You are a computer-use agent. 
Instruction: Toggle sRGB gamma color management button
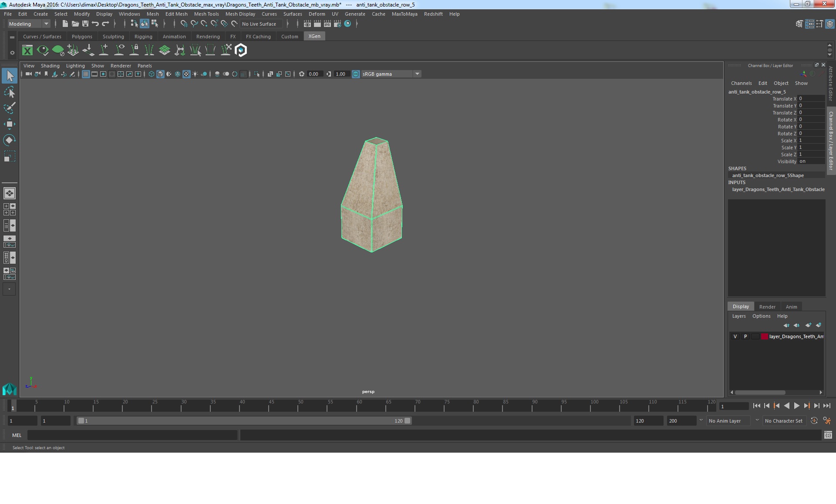(356, 74)
